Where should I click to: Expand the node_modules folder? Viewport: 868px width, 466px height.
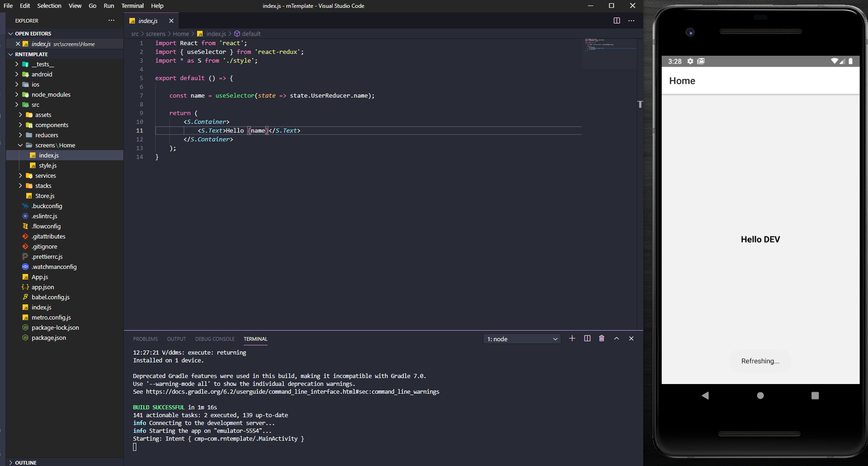(51, 94)
